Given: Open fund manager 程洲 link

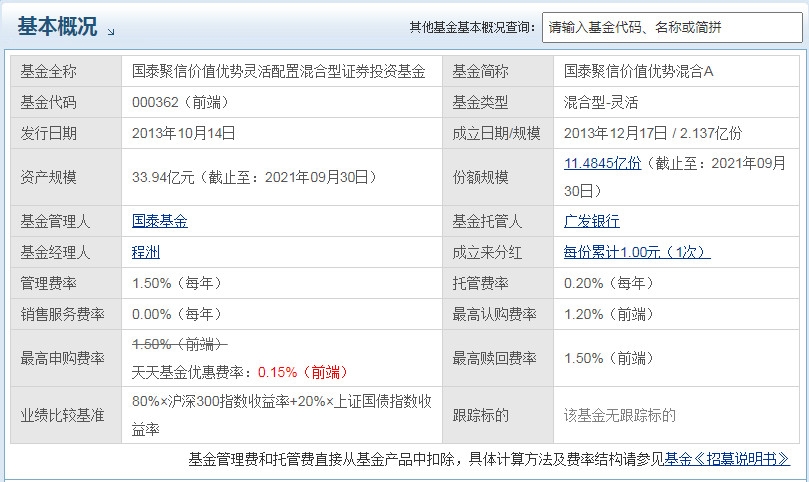Looking at the screenshot, I should (x=146, y=252).
